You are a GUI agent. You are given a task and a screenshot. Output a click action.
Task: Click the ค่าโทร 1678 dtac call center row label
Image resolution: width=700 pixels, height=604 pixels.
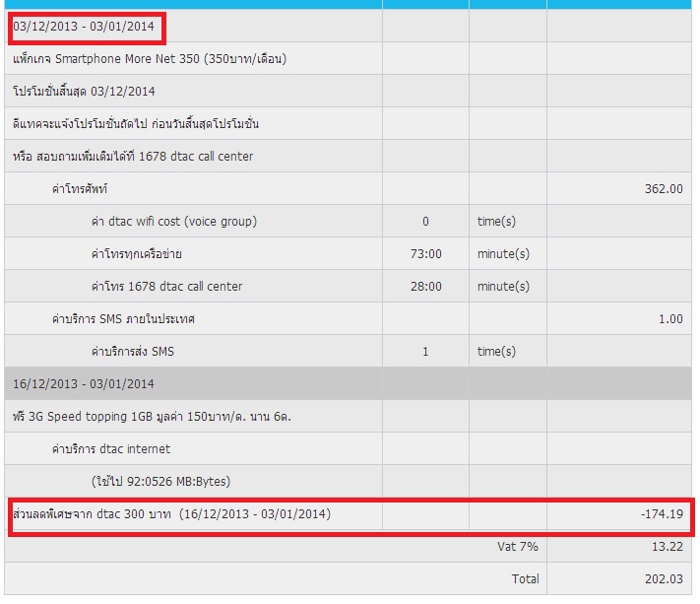click(x=167, y=287)
